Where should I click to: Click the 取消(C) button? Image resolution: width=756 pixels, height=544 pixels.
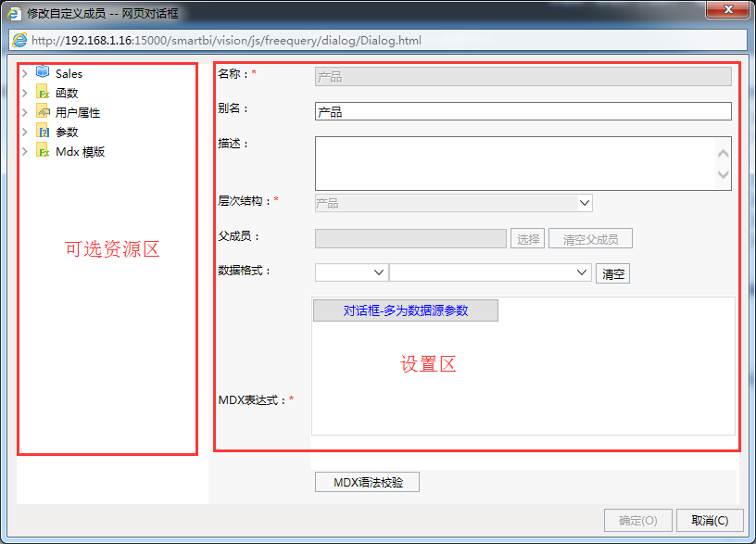(710, 521)
